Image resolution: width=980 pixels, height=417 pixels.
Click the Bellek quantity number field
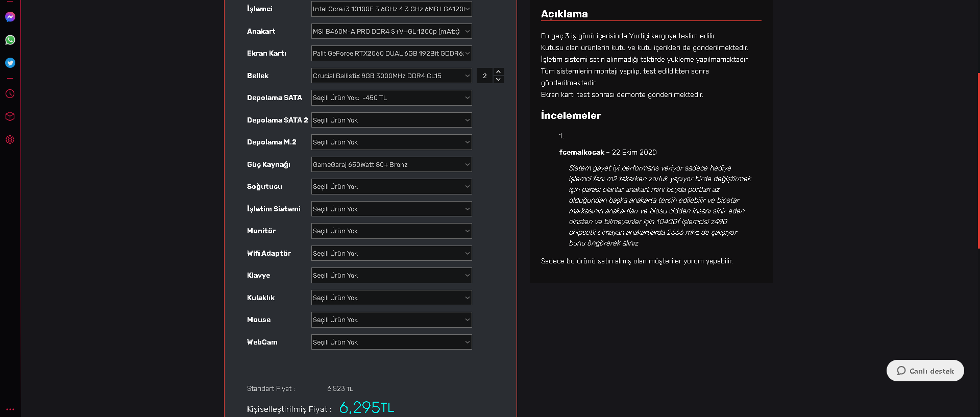(485, 76)
